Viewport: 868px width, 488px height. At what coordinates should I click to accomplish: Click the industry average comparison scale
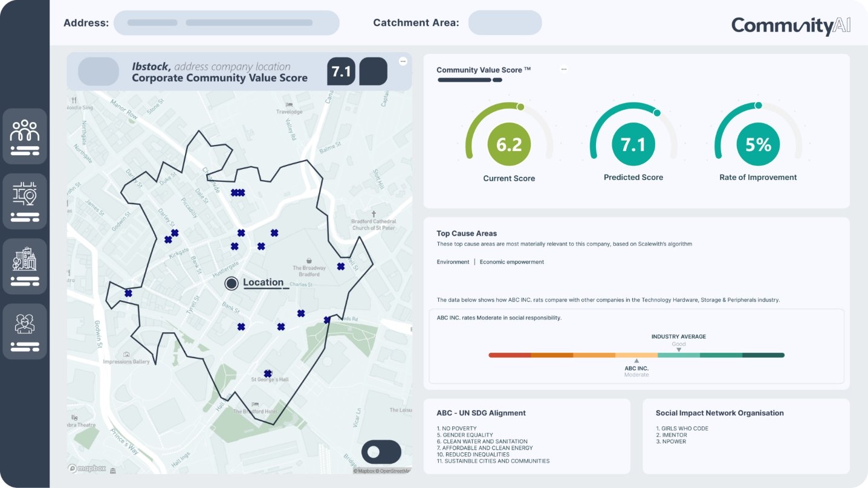tap(636, 356)
